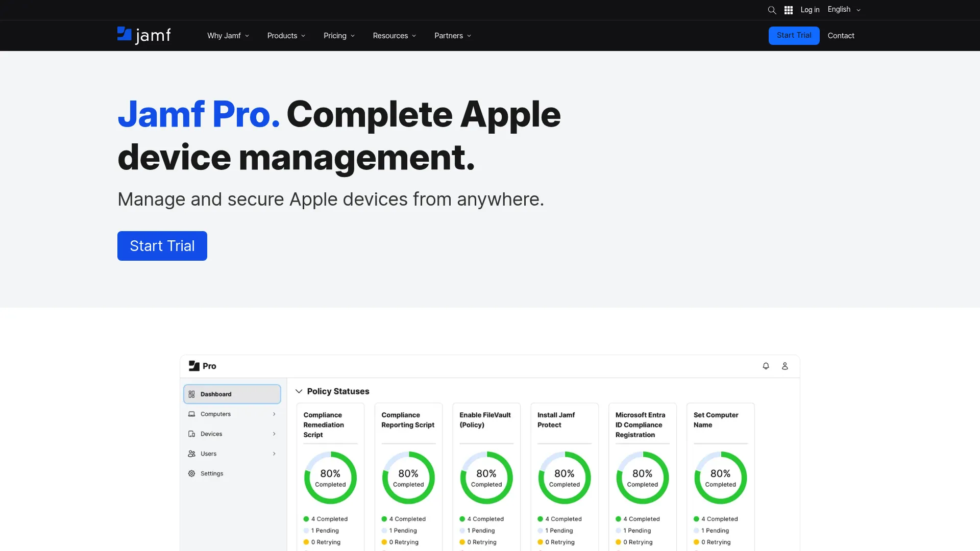Click the Install Jamf Protect card title
This screenshot has width=980, height=551.
[x=556, y=420]
